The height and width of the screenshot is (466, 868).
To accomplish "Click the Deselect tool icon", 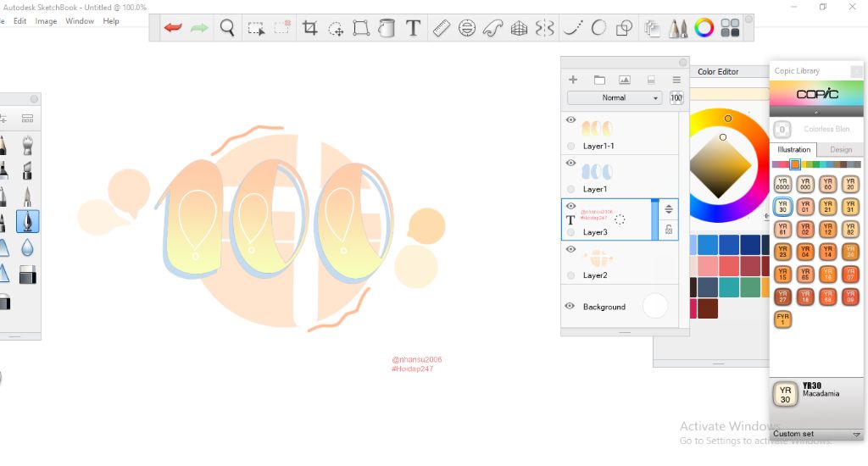I will click(x=281, y=28).
